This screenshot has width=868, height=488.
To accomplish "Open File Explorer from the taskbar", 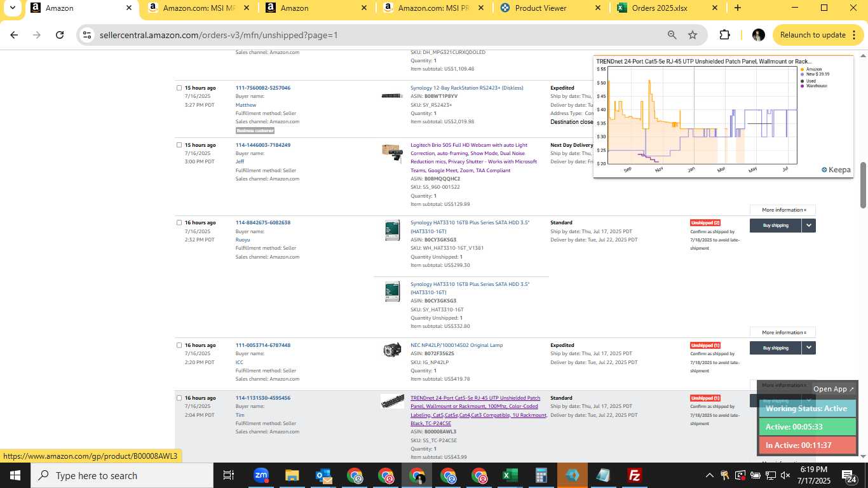I will (292, 475).
